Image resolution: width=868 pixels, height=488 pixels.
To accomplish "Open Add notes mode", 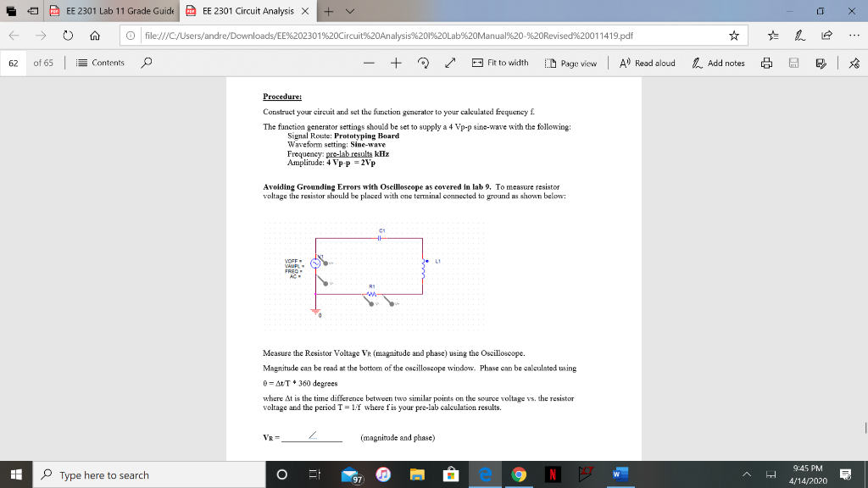I will tap(717, 63).
